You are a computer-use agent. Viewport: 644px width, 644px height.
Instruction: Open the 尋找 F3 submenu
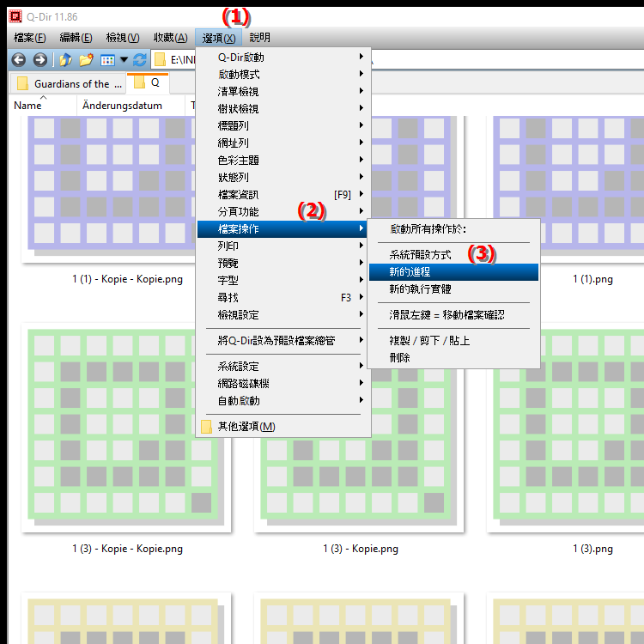point(283,297)
